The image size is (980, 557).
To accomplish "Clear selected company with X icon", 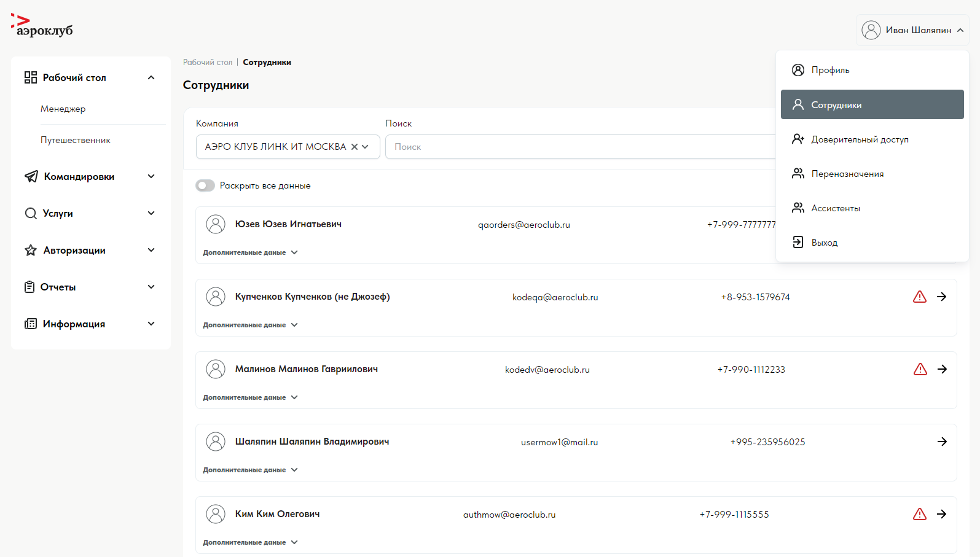I will click(354, 147).
